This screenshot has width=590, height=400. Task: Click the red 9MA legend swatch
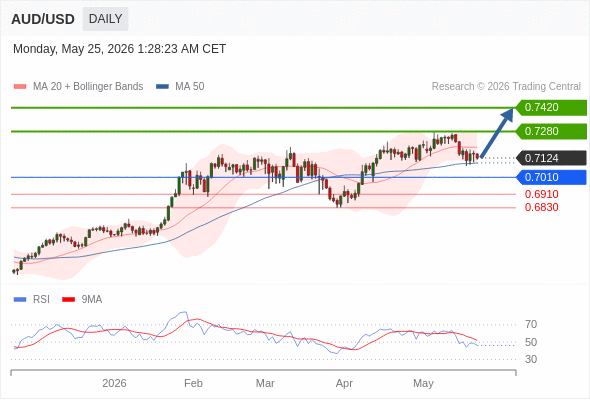point(68,300)
